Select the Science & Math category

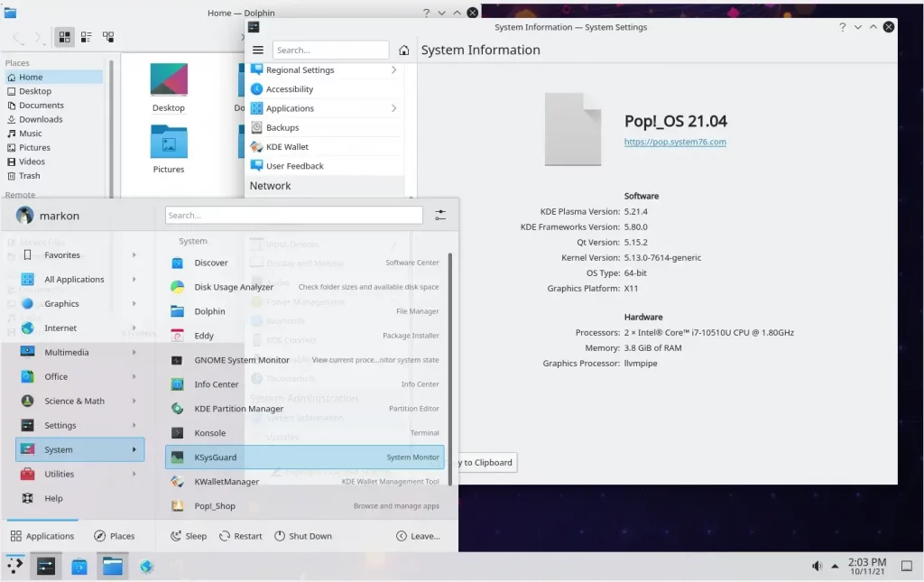(80, 401)
